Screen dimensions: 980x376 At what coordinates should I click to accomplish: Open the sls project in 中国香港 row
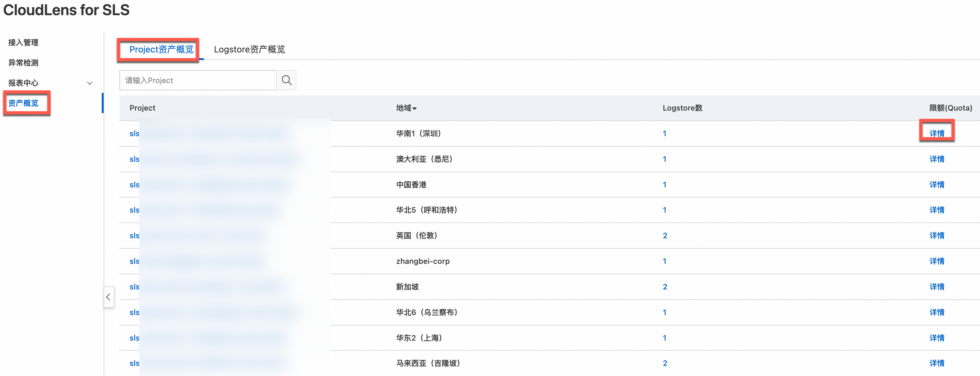click(x=134, y=185)
